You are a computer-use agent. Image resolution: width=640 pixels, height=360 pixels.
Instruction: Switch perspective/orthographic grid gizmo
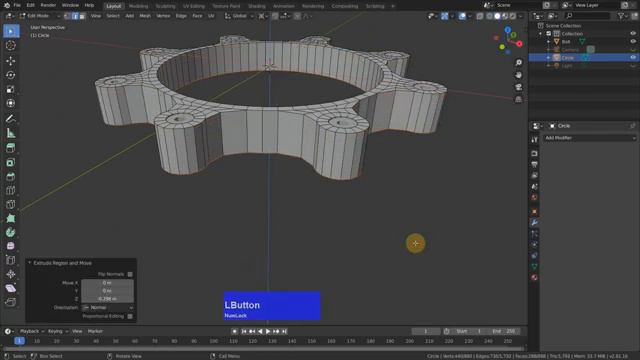[x=518, y=100]
